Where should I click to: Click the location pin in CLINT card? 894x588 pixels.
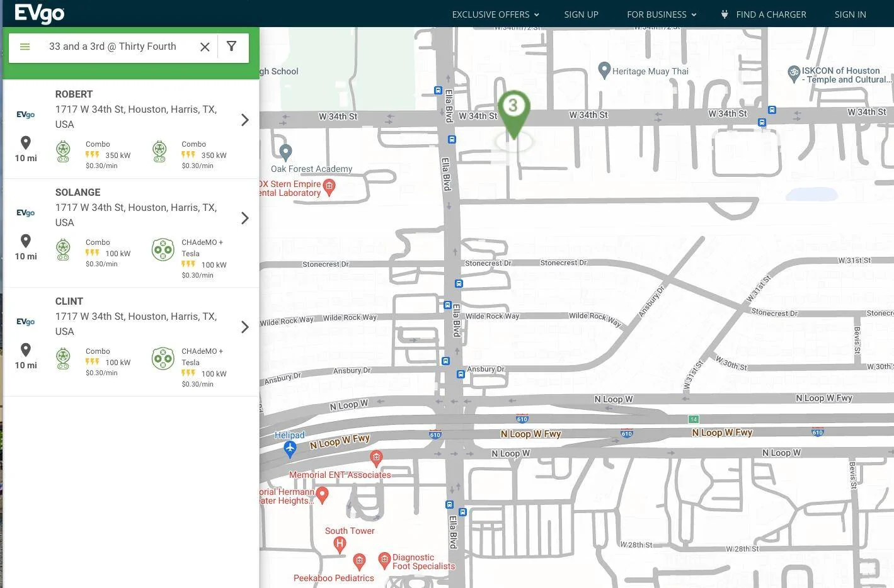(26, 350)
